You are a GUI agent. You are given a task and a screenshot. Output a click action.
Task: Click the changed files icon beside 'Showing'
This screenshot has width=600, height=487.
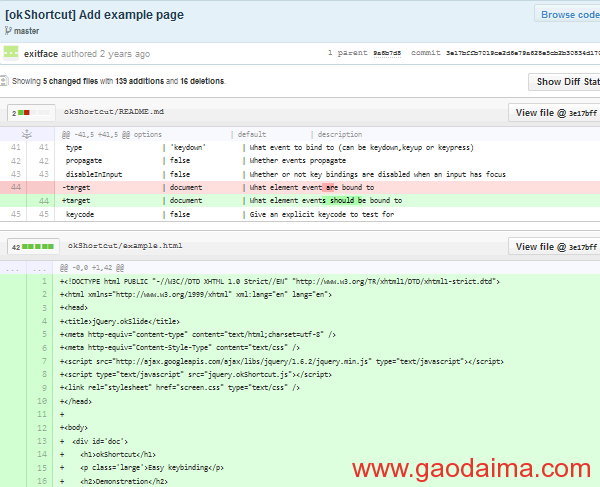click(x=4, y=81)
